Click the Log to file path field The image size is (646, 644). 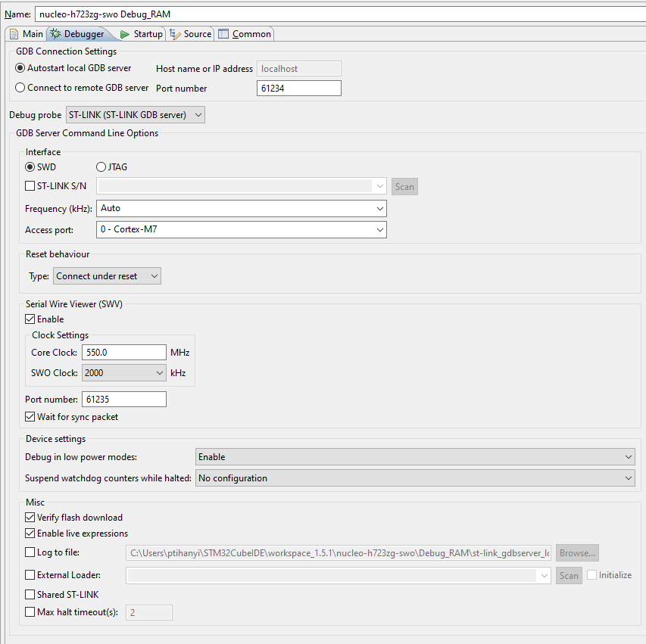[339, 553]
